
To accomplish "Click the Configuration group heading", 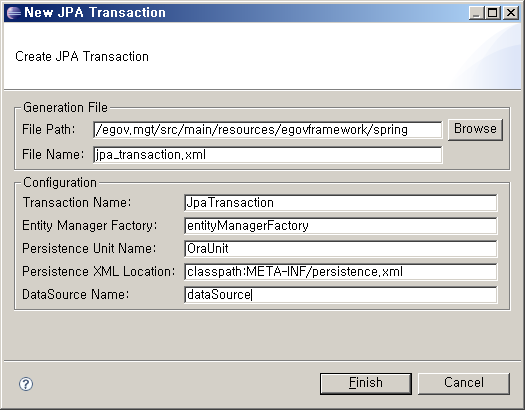I will click(x=60, y=182).
